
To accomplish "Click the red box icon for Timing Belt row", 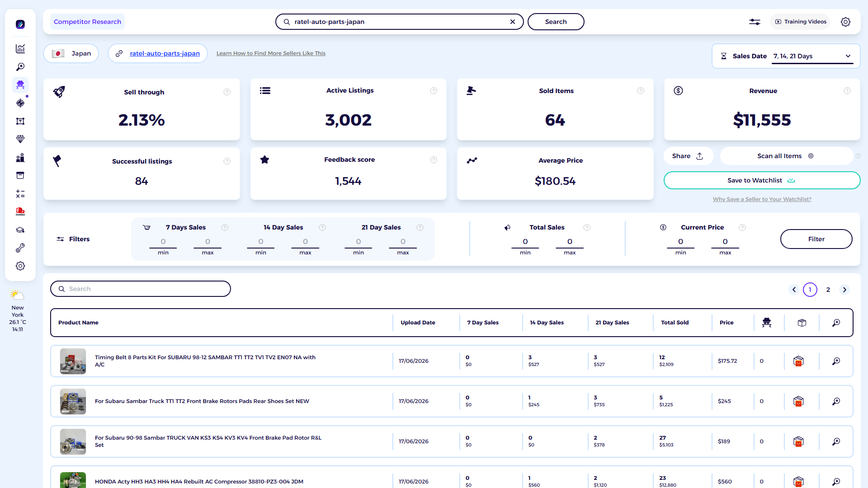I will pyautogui.click(x=798, y=361).
